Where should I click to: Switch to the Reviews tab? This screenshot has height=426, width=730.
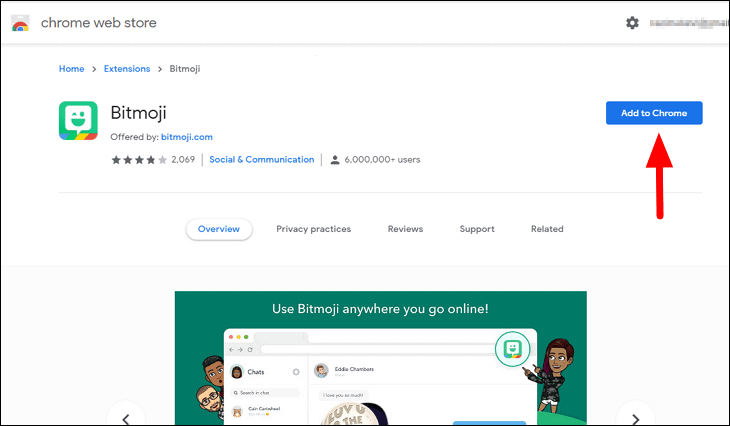point(405,229)
